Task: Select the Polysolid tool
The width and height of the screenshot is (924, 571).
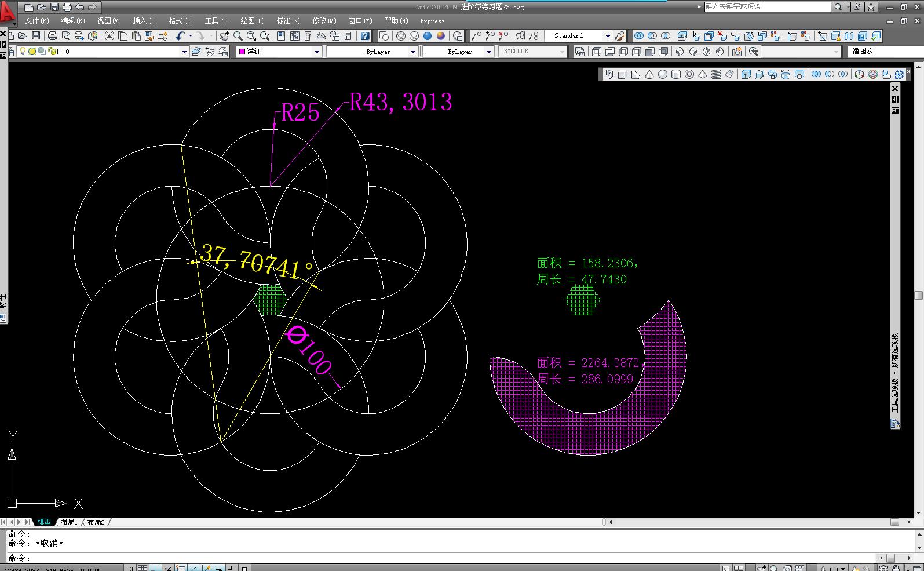Action: coord(609,74)
